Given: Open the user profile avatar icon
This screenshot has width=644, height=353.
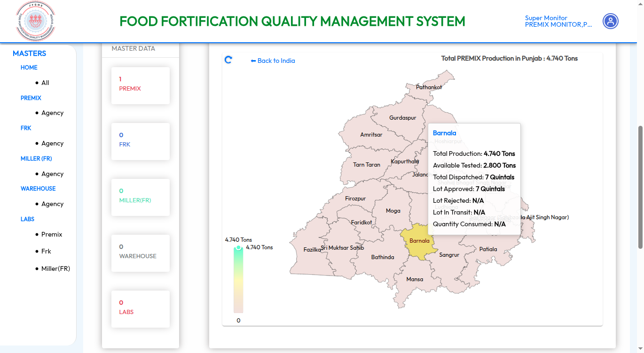Looking at the screenshot, I should [611, 21].
